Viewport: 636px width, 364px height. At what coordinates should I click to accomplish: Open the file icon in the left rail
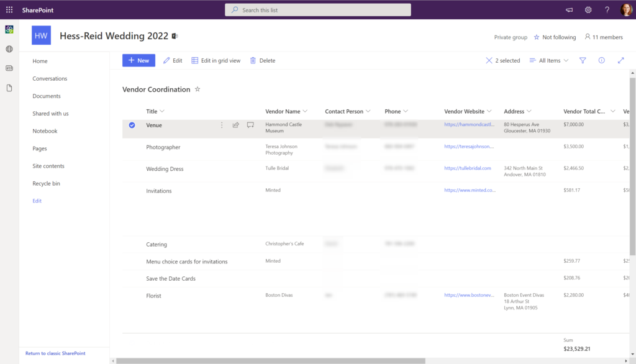[9, 88]
